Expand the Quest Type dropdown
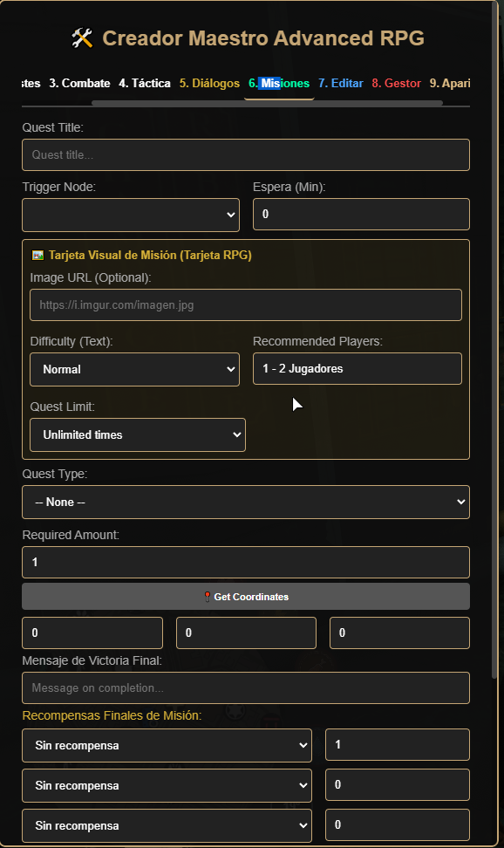The height and width of the screenshot is (848, 504). (246, 502)
